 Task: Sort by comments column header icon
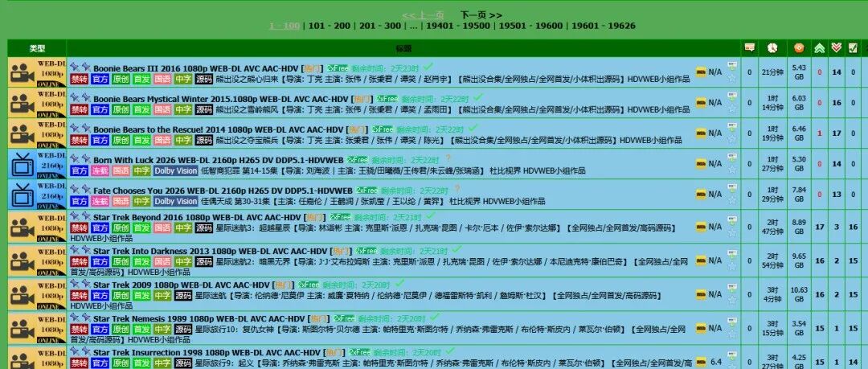(x=750, y=47)
